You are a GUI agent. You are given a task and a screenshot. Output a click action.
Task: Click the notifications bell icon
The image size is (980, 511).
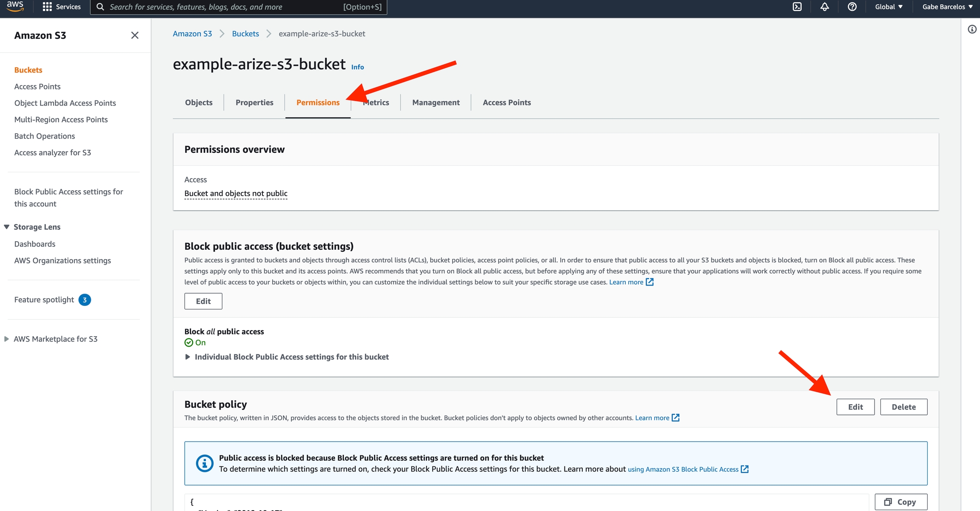point(824,7)
